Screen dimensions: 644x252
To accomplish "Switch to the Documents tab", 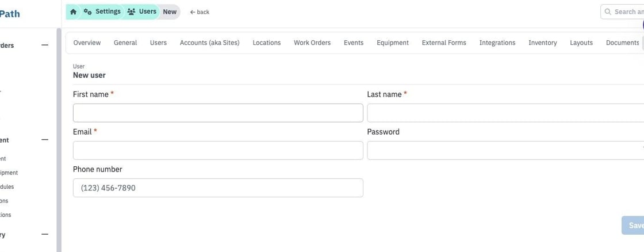I will coord(622,43).
